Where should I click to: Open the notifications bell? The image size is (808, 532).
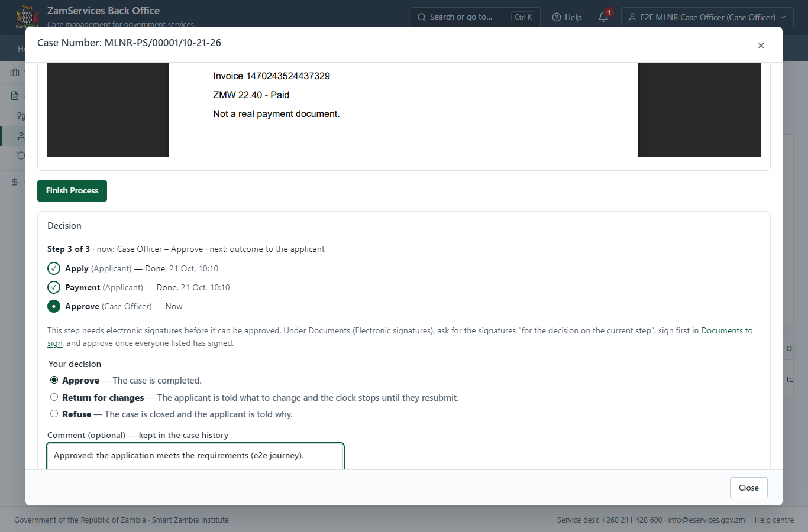[x=603, y=17]
